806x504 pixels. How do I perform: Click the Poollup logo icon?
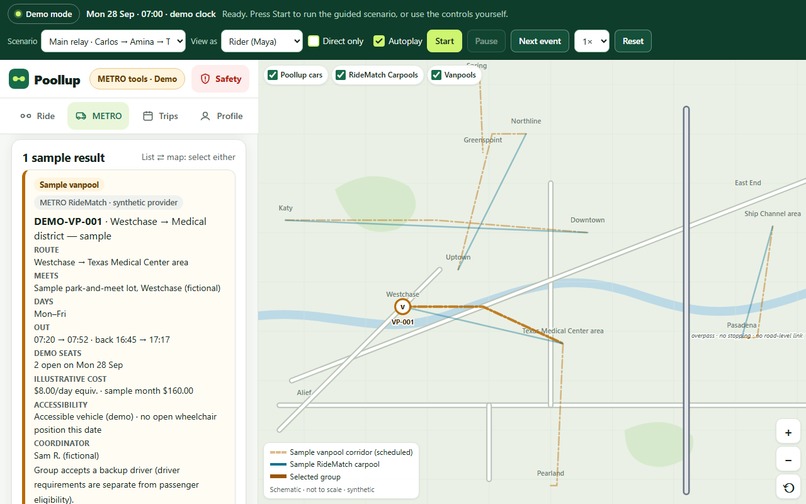click(19, 79)
